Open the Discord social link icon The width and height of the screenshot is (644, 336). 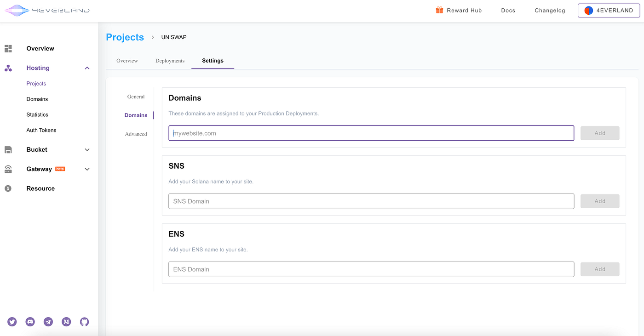tap(30, 322)
